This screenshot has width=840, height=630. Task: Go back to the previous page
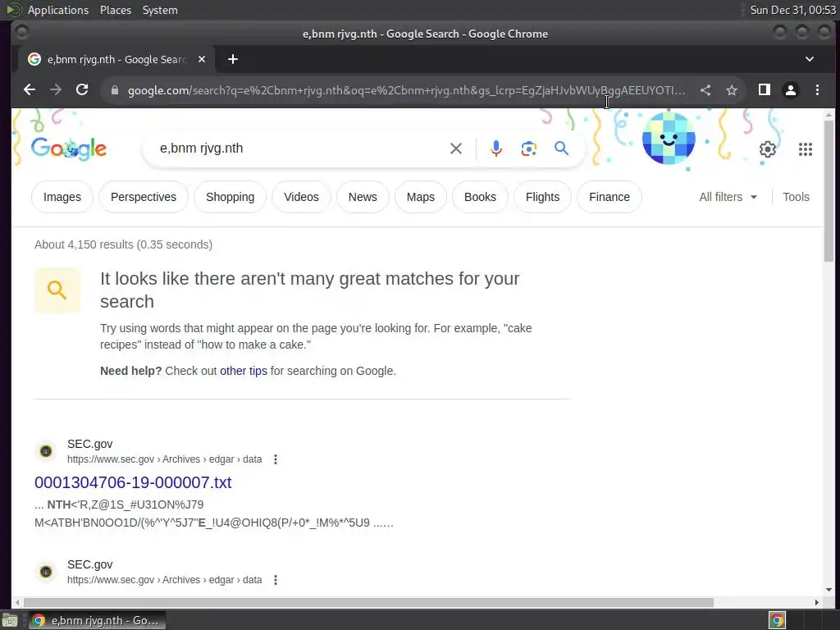tap(30, 90)
